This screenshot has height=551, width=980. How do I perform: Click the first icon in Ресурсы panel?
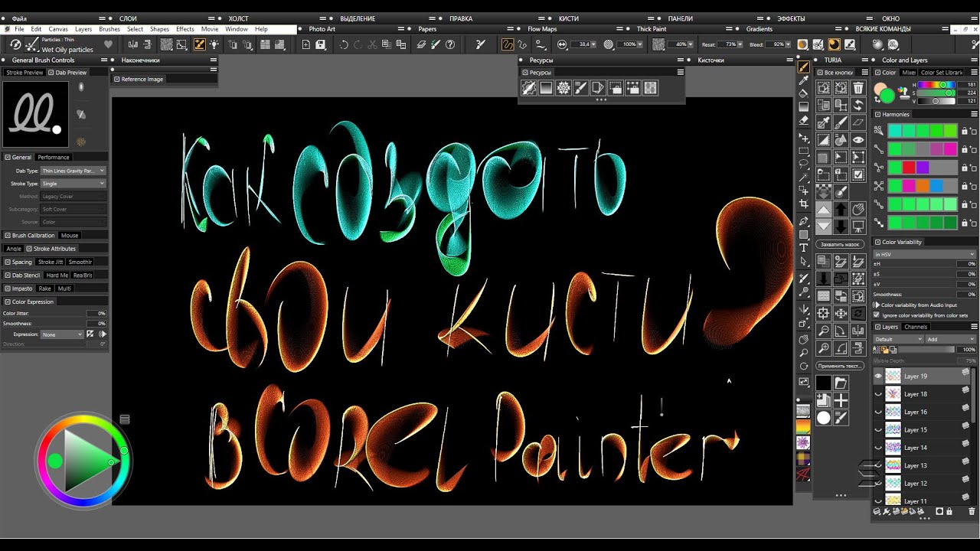pyautogui.click(x=529, y=88)
